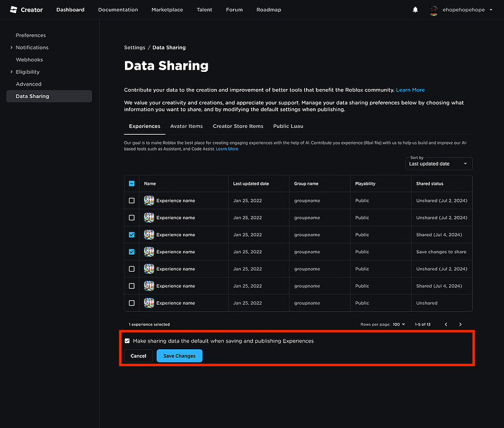
Task: Check the select-all checkbox in the table header
Action: pos(131,183)
